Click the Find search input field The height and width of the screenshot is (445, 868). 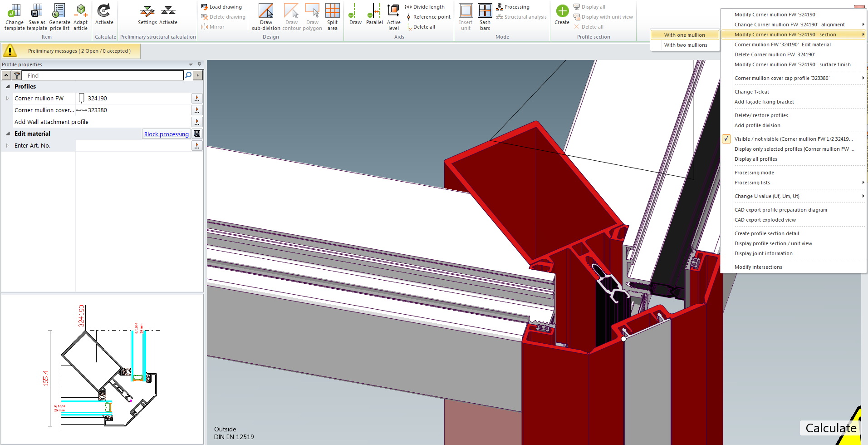click(x=104, y=75)
